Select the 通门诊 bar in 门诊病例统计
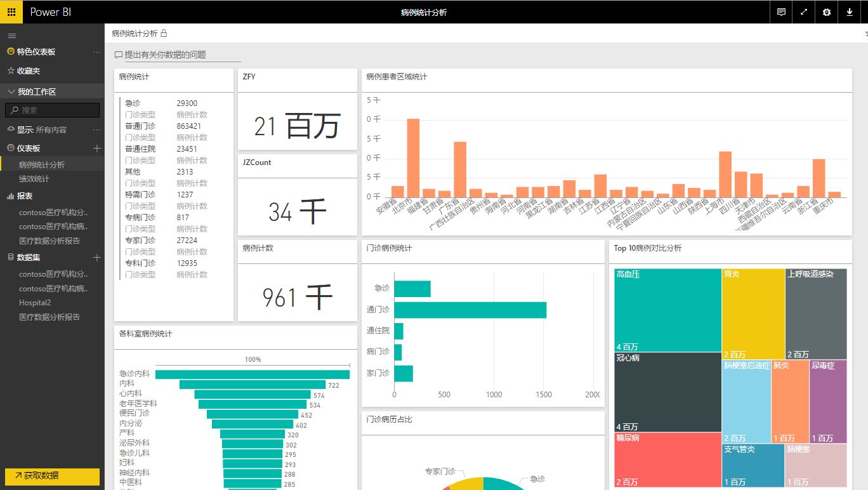Image resolution: width=868 pixels, height=490 pixels. pos(470,310)
